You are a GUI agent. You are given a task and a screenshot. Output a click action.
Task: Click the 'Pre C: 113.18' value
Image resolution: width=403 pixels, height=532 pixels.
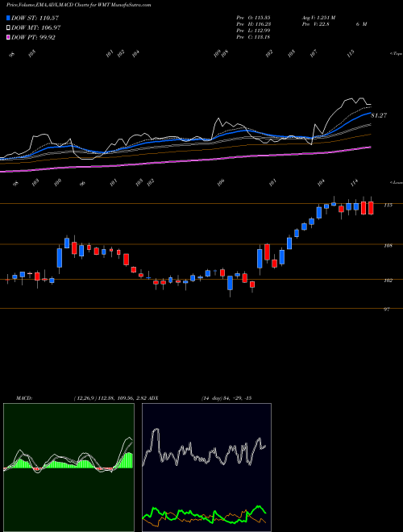pos(253,37)
